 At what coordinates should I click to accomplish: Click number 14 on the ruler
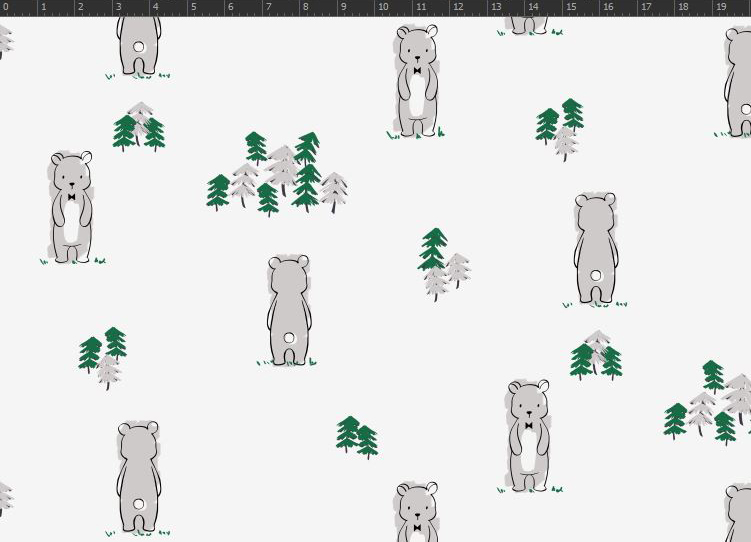click(x=534, y=7)
